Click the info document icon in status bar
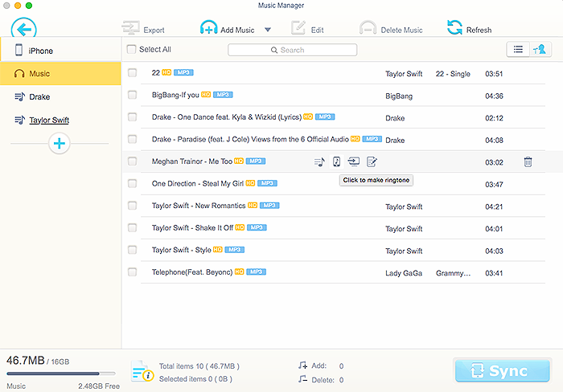This screenshot has height=392, width=563. tap(142, 372)
